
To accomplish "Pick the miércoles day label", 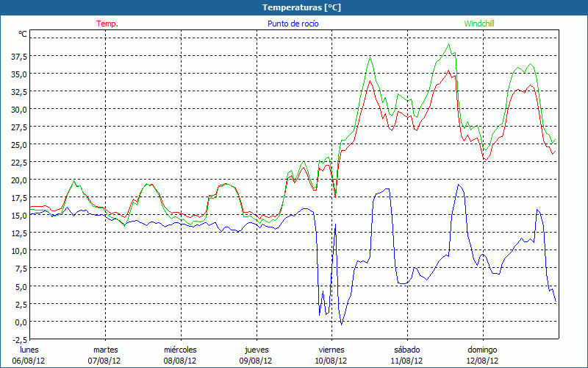I will tap(180, 350).
